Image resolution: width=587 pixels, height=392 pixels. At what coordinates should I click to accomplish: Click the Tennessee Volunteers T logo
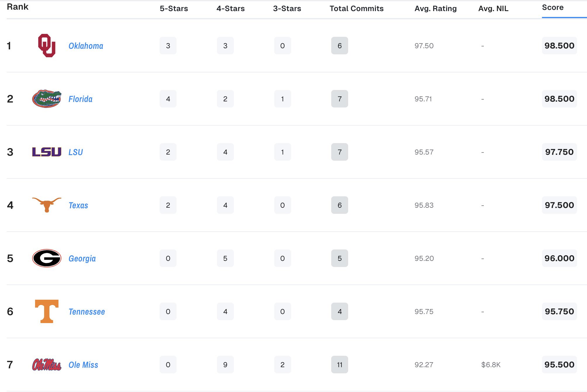point(46,311)
